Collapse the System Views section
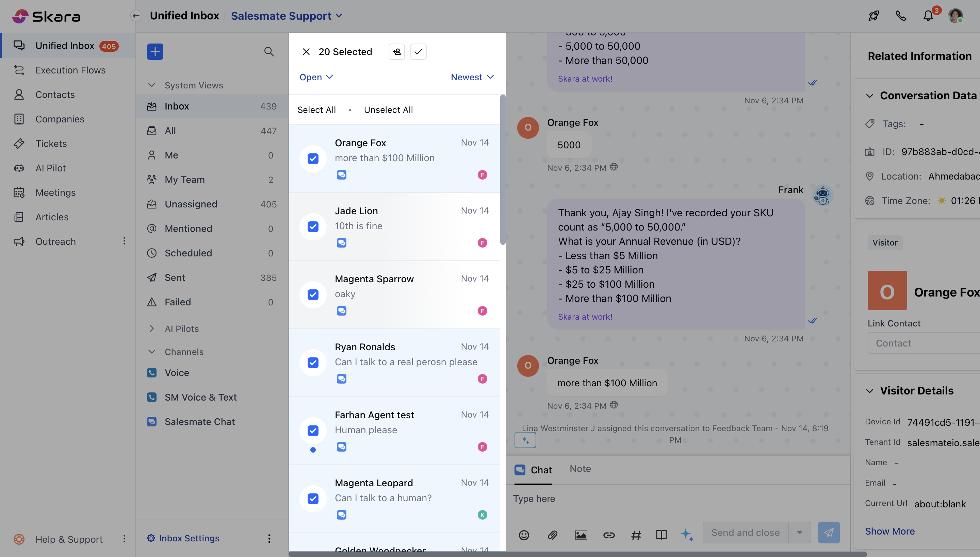The height and width of the screenshot is (557, 980). click(x=152, y=85)
